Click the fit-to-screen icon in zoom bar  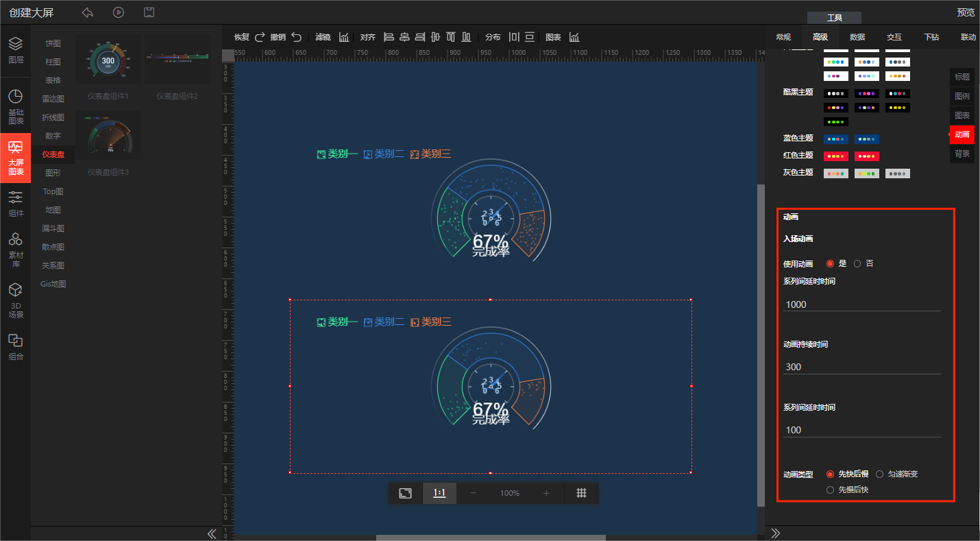pyautogui.click(x=405, y=493)
